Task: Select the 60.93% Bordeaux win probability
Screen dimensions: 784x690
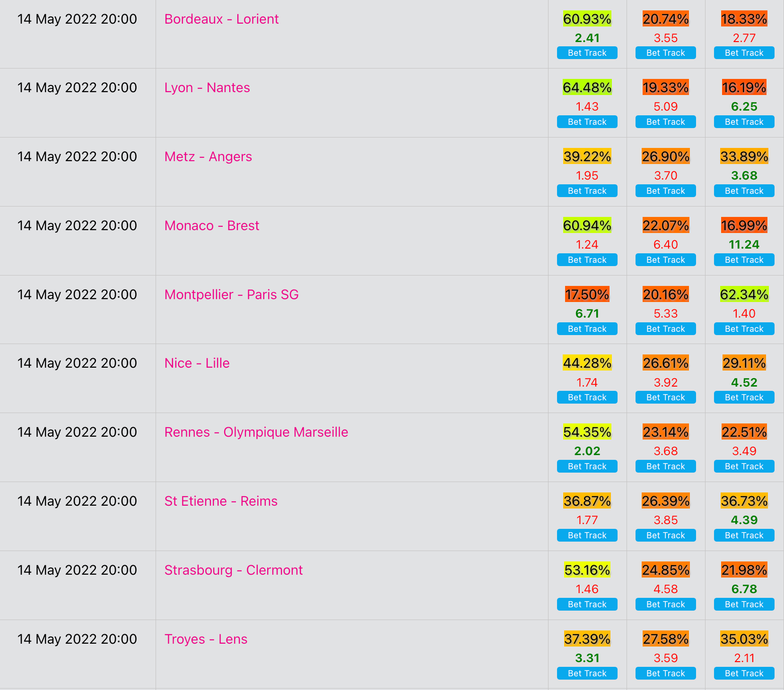Action: pyautogui.click(x=587, y=19)
